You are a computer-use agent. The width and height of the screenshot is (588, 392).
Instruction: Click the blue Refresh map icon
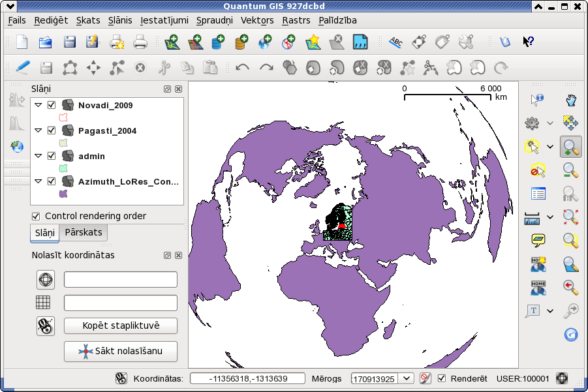[x=571, y=335]
